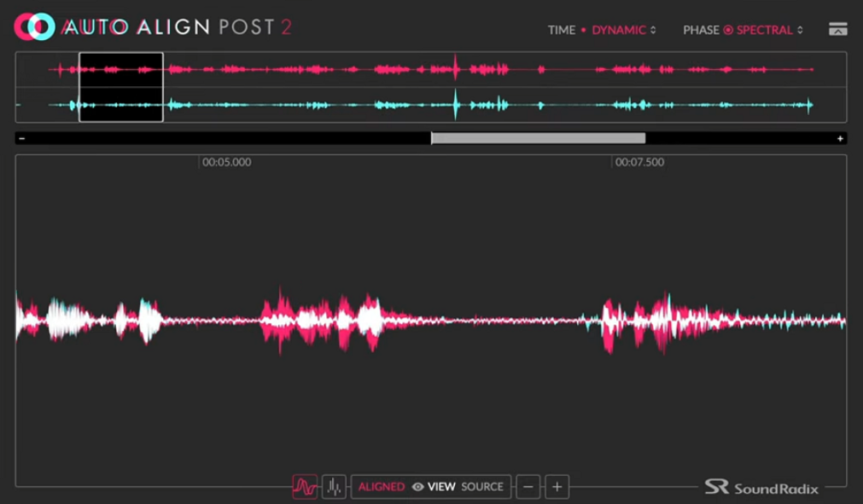Click the grey horizontal scrollbar thumb
The width and height of the screenshot is (863, 504).
tap(539, 138)
